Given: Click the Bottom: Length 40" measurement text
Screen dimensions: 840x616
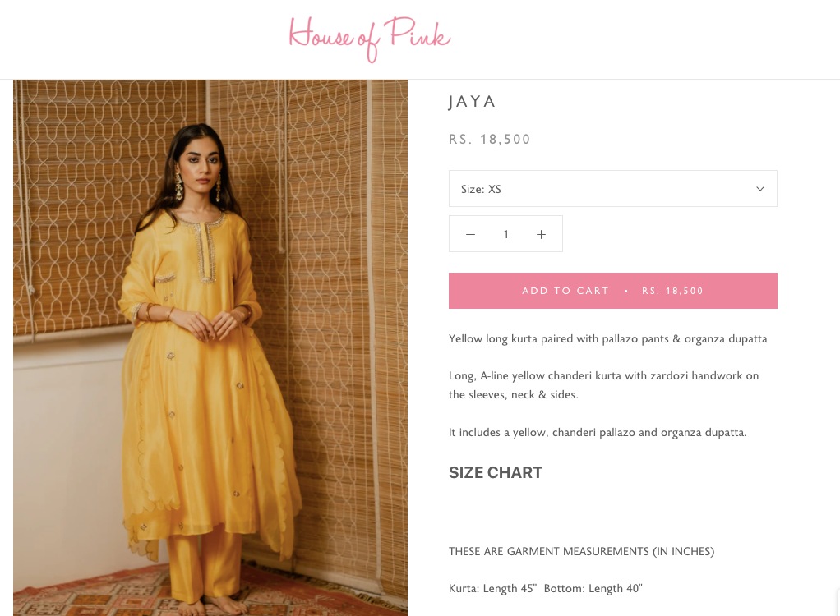Looking at the screenshot, I should pos(593,589).
